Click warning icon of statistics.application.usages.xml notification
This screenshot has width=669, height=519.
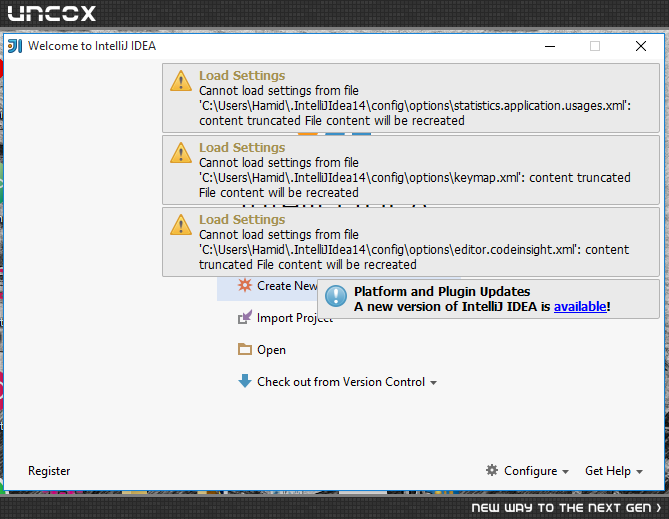181,81
